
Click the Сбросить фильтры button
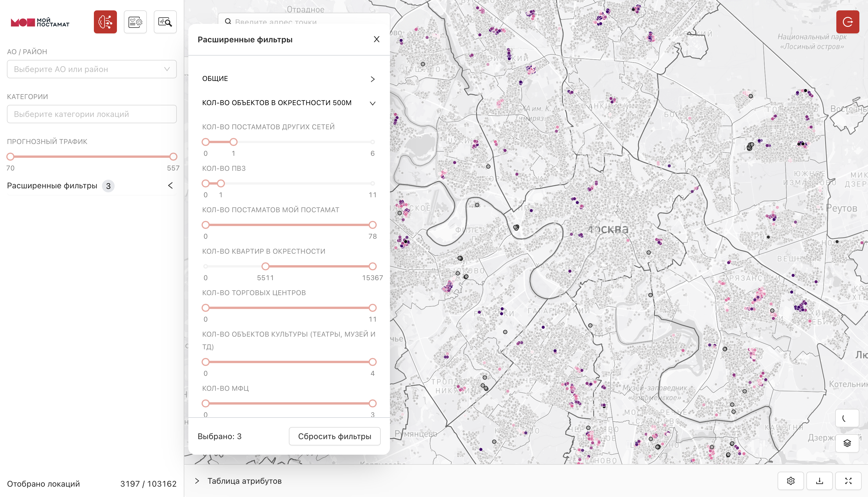pos(335,436)
